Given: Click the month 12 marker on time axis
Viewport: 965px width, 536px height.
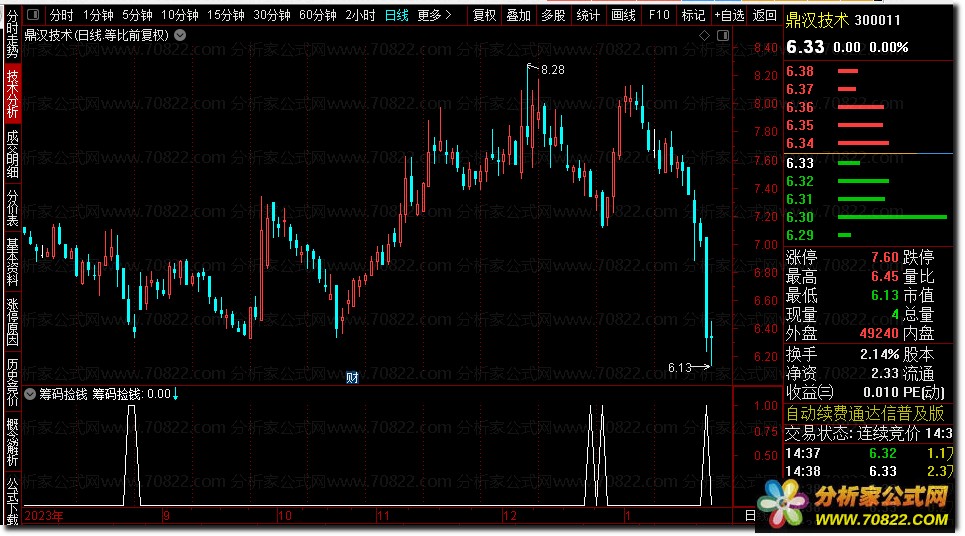Looking at the screenshot, I should [x=510, y=516].
